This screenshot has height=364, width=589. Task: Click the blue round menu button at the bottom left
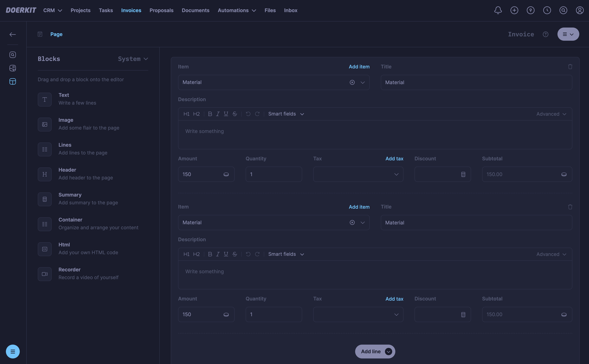(x=12, y=352)
